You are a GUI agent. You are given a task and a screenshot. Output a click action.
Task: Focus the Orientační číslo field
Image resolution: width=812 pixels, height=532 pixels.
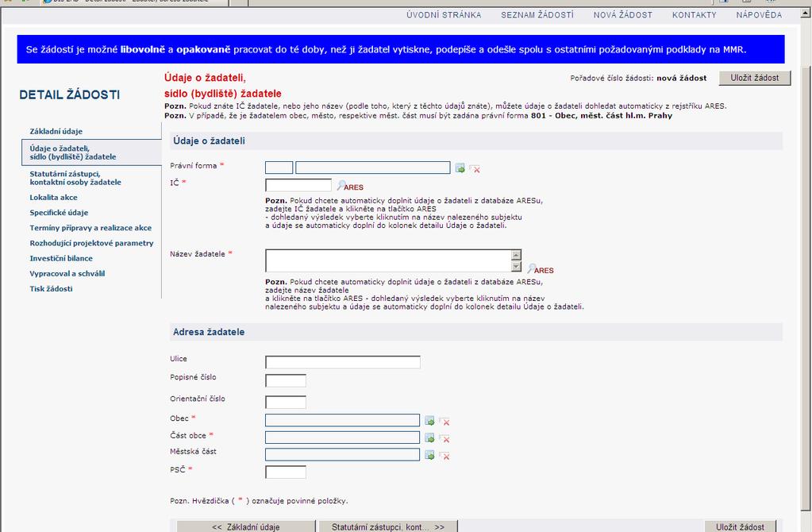pyautogui.click(x=285, y=402)
